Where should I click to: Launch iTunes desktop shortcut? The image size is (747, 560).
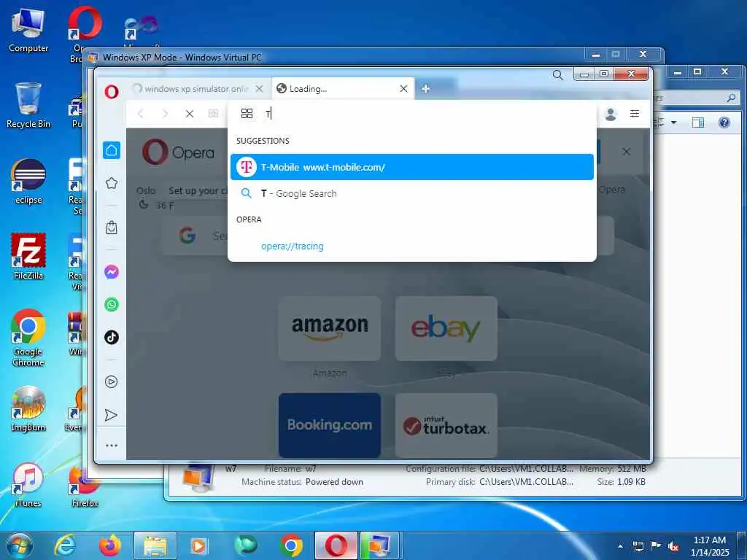28,485
